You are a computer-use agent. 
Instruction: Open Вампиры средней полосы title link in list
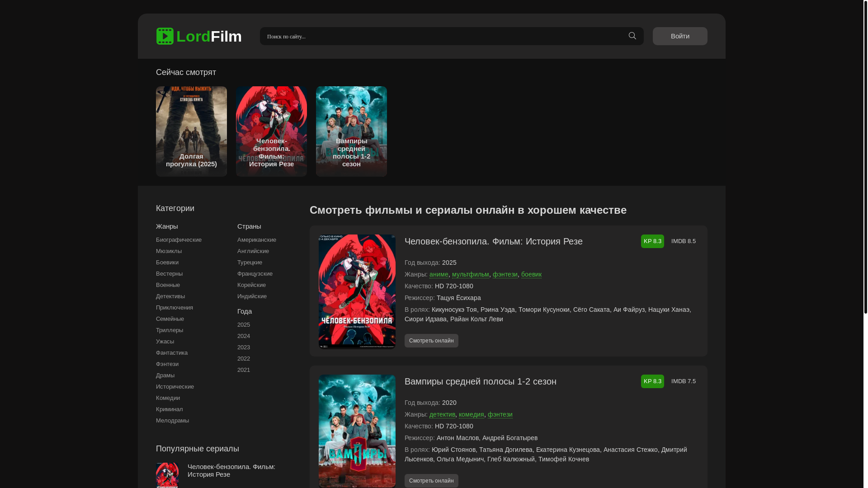click(481, 381)
